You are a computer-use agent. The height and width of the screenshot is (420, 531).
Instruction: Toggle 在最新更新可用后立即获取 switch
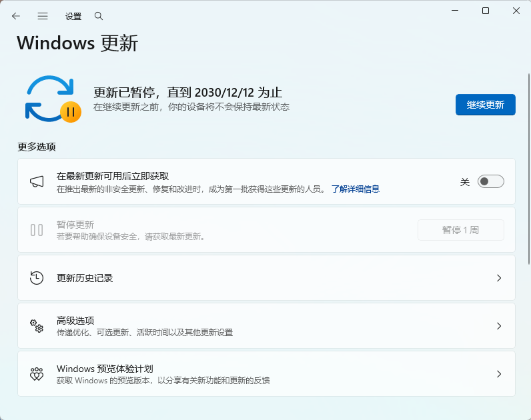coord(490,182)
